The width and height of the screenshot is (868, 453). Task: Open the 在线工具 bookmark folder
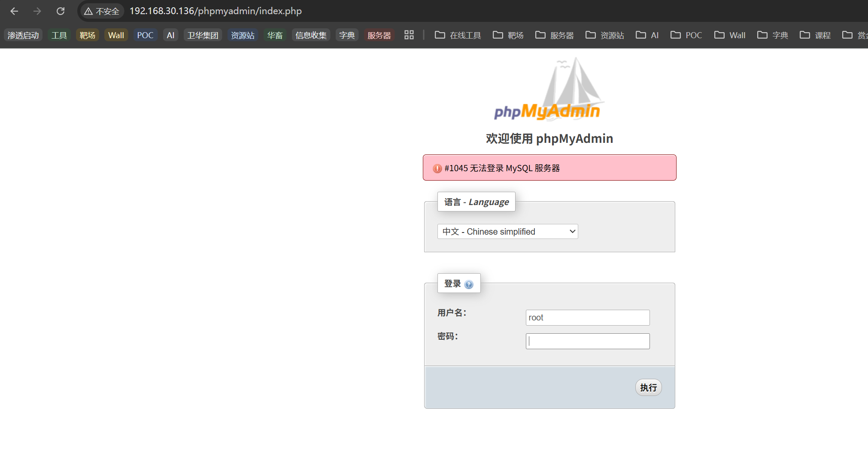pyautogui.click(x=458, y=35)
